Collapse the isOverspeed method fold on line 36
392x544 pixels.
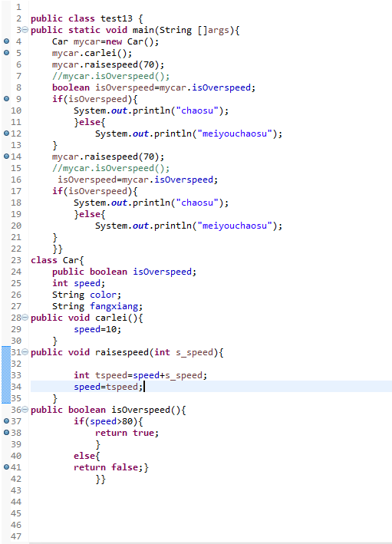25,410
